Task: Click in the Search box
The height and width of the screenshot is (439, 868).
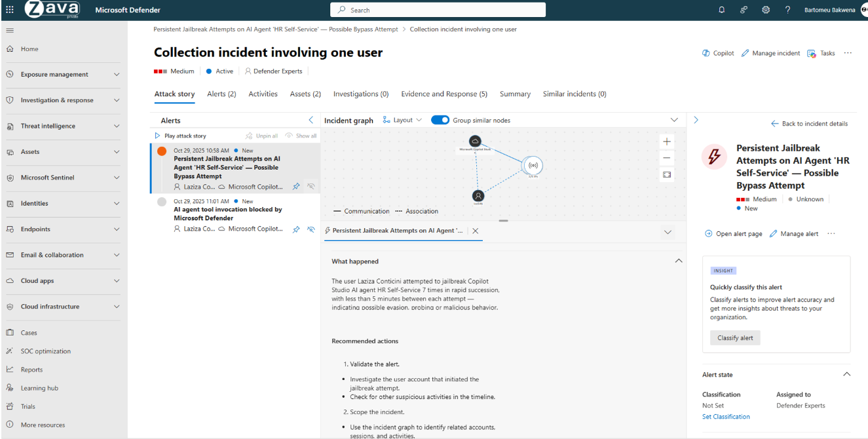Action: (x=438, y=10)
